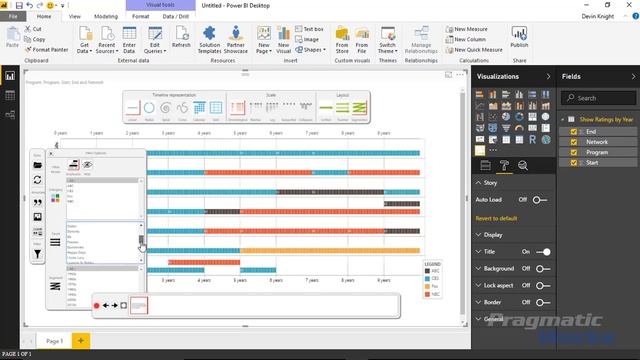Select the Radial timeline representation
This screenshot has height=360, width=640.
click(x=149, y=108)
